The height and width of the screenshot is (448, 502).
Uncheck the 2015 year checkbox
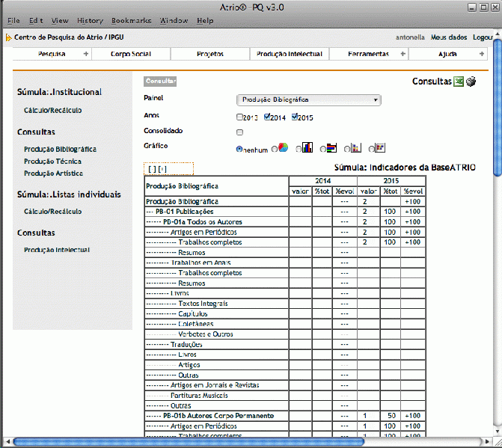(x=296, y=117)
